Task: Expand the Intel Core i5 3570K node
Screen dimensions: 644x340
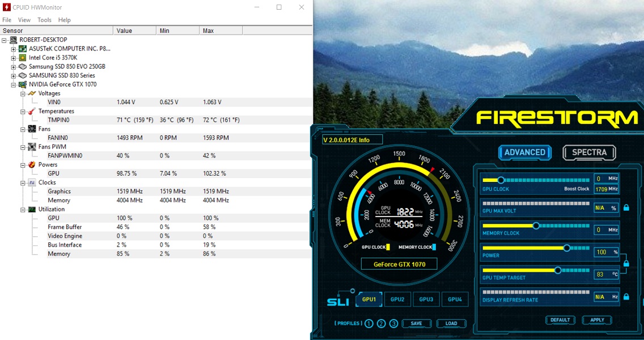Action: pyautogui.click(x=14, y=58)
